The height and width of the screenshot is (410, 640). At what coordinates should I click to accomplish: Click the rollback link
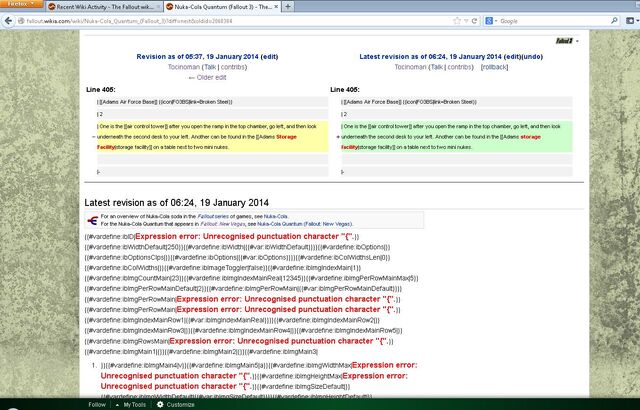coord(494,67)
